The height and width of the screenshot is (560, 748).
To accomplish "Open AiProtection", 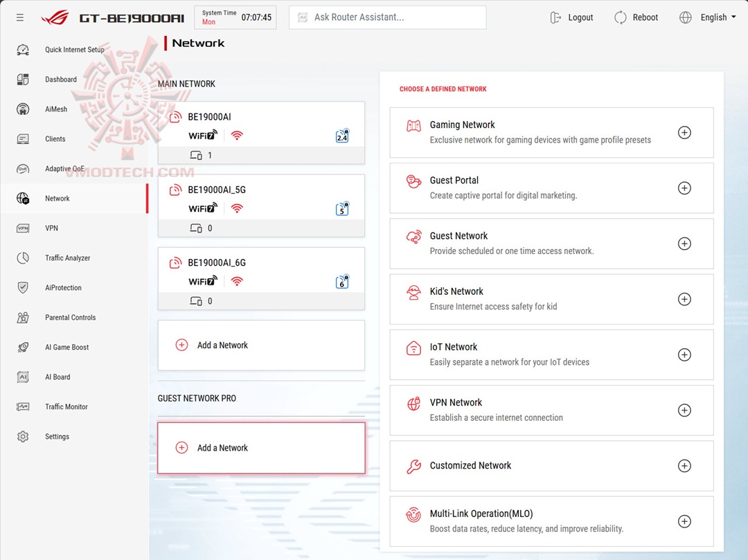I will click(63, 288).
